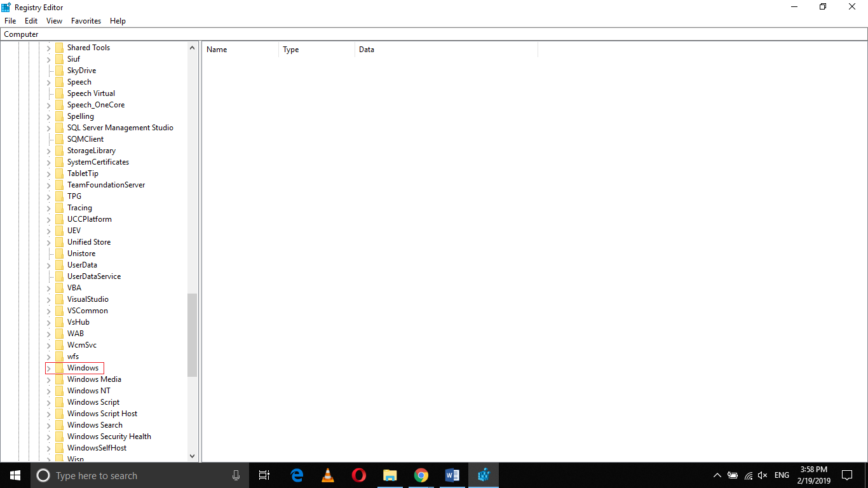The height and width of the screenshot is (488, 868).
Task: Open the File menu
Action: point(10,21)
